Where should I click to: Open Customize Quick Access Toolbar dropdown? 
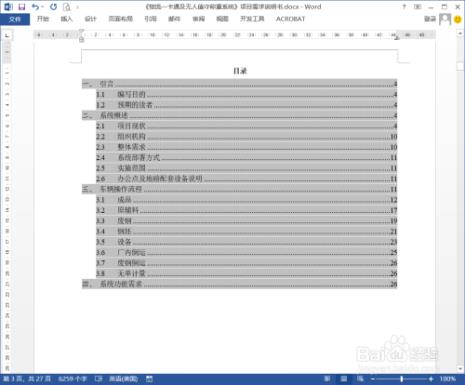[x=77, y=7]
